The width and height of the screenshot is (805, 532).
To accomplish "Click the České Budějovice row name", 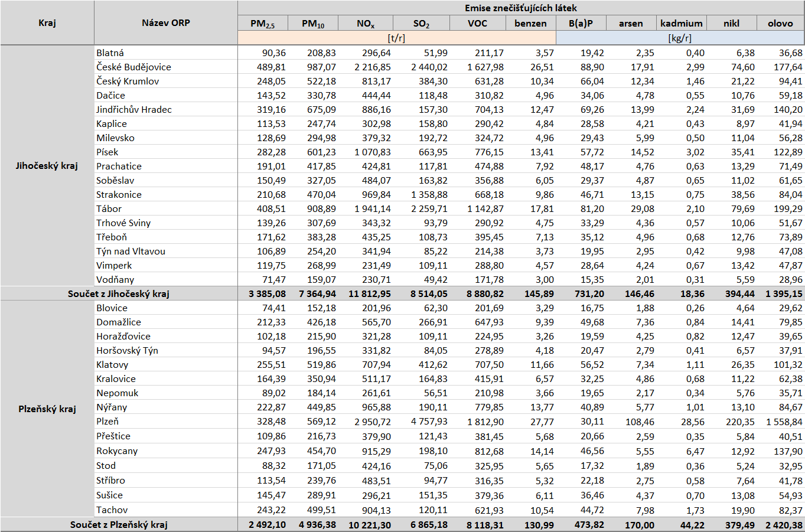I will [x=134, y=67].
